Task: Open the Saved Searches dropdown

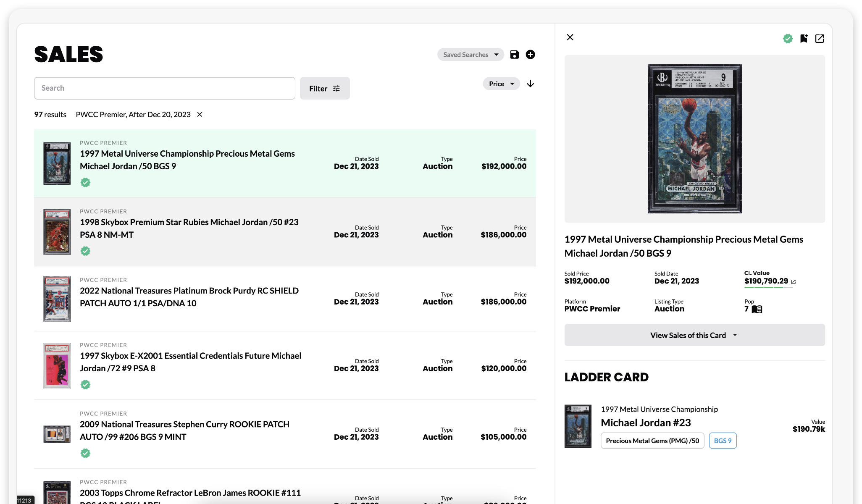Action: tap(470, 55)
